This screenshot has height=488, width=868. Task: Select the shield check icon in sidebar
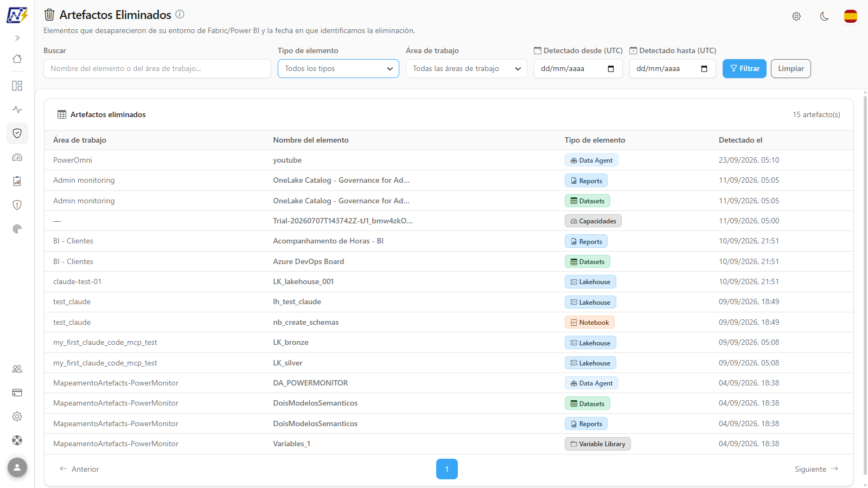(x=17, y=133)
